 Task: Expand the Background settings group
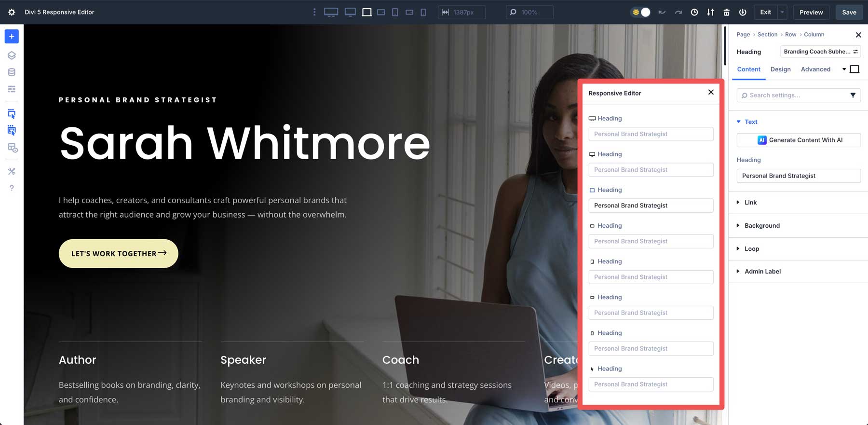point(762,226)
